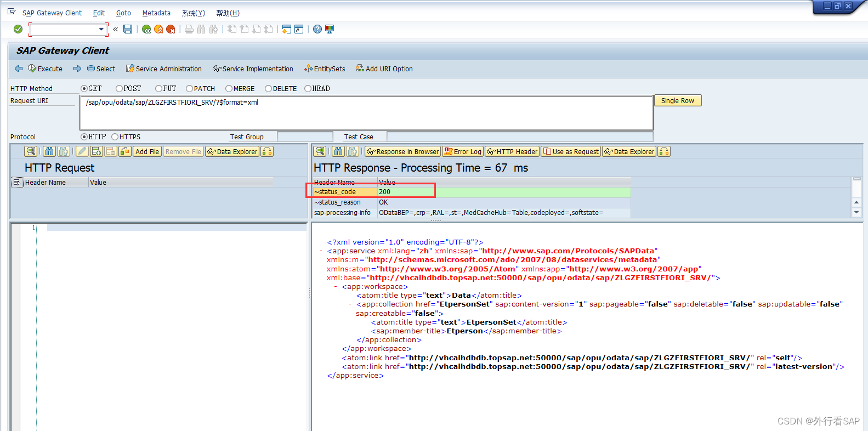This screenshot has width=868, height=431.
Task: Select the HEAD HTTP method
Action: [x=308, y=88]
